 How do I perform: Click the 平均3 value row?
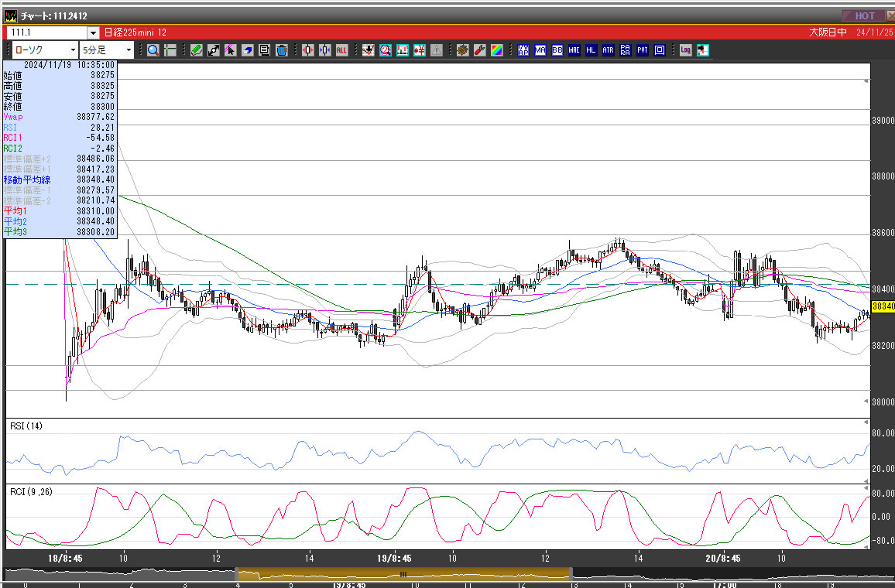[x=60, y=231]
